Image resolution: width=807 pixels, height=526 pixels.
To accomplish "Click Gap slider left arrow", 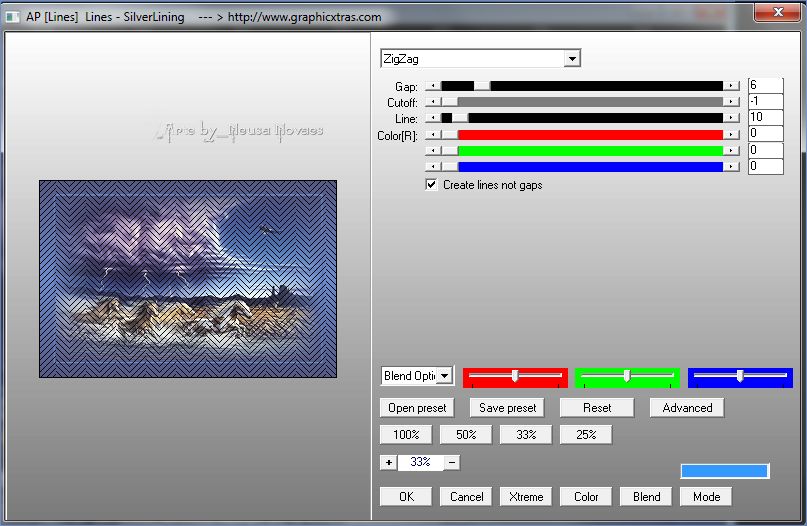I will pyautogui.click(x=433, y=86).
